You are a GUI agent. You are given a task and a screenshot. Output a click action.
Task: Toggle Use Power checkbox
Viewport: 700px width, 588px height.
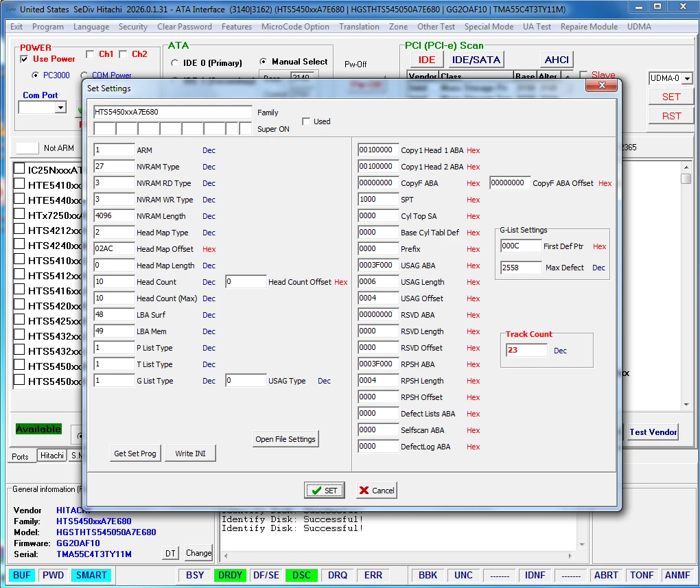pyautogui.click(x=25, y=59)
